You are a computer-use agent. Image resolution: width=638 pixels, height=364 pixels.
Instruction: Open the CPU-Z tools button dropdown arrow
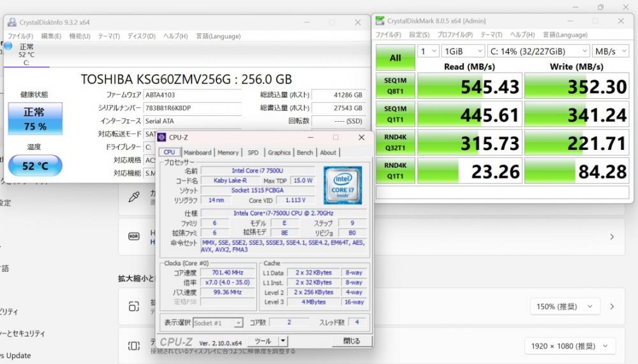pyautogui.click(x=283, y=341)
